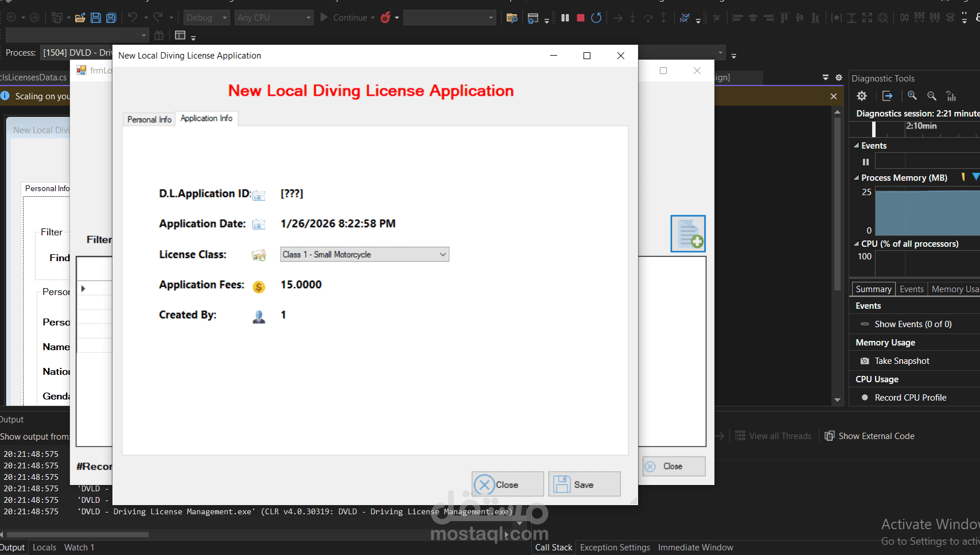Open the Debug configuration dropdown
Image resolution: width=980 pixels, height=555 pixels.
224,17
